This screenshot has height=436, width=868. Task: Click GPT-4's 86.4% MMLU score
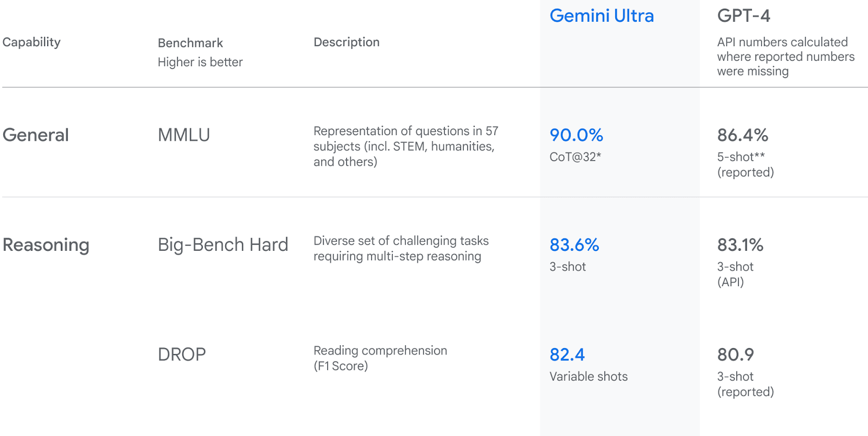(x=742, y=135)
